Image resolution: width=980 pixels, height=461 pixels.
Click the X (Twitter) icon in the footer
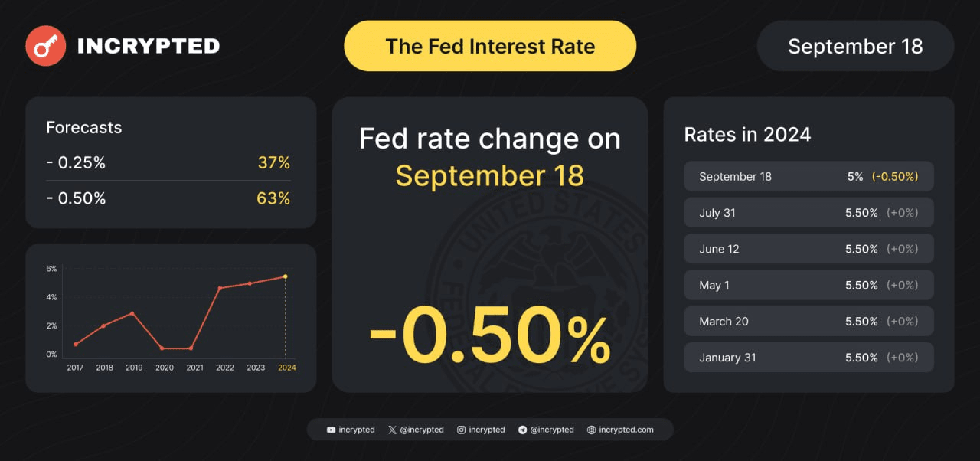392,430
